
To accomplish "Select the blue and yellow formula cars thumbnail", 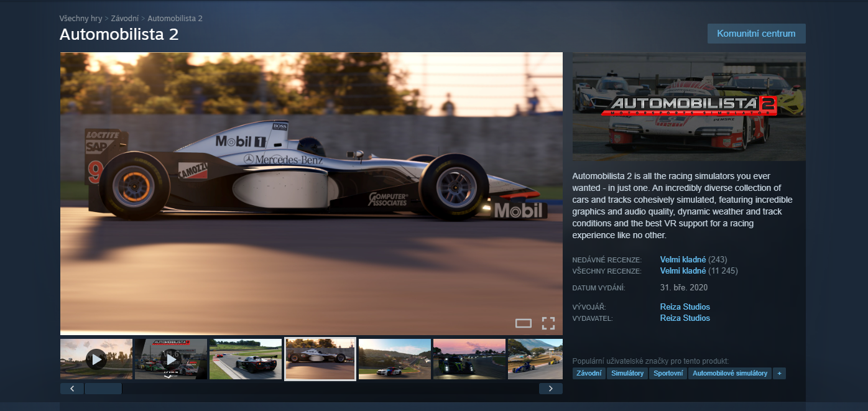I will [x=535, y=359].
